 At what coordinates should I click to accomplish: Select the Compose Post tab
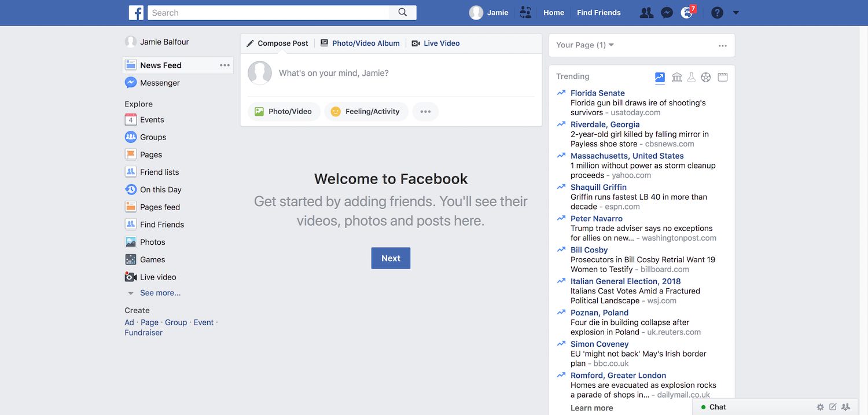(277, 43)
